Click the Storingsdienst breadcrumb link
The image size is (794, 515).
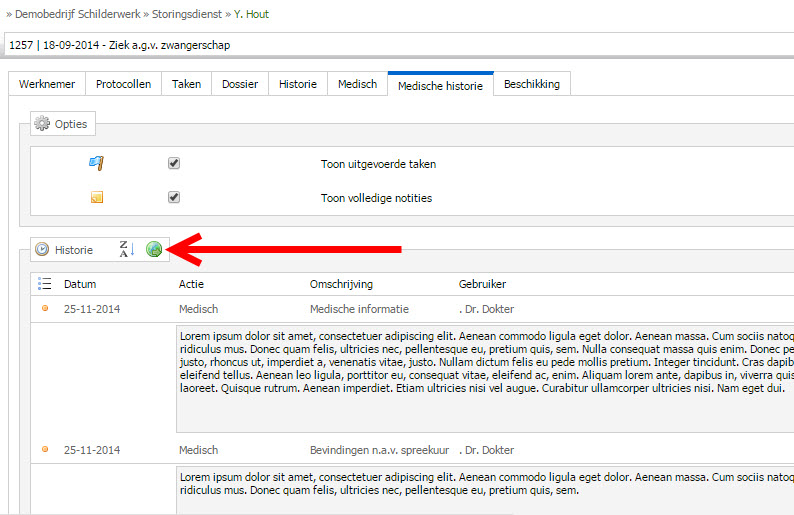coord(187,14)
